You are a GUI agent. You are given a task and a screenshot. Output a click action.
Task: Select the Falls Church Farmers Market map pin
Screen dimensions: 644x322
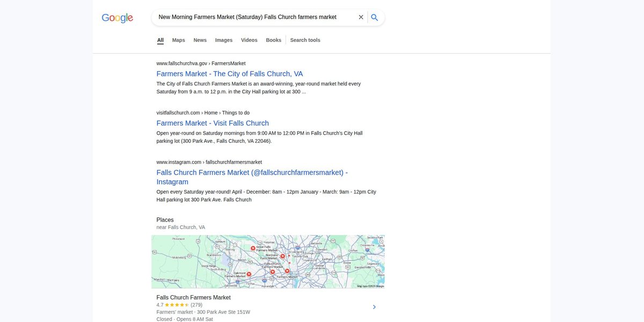click(273, 272)
